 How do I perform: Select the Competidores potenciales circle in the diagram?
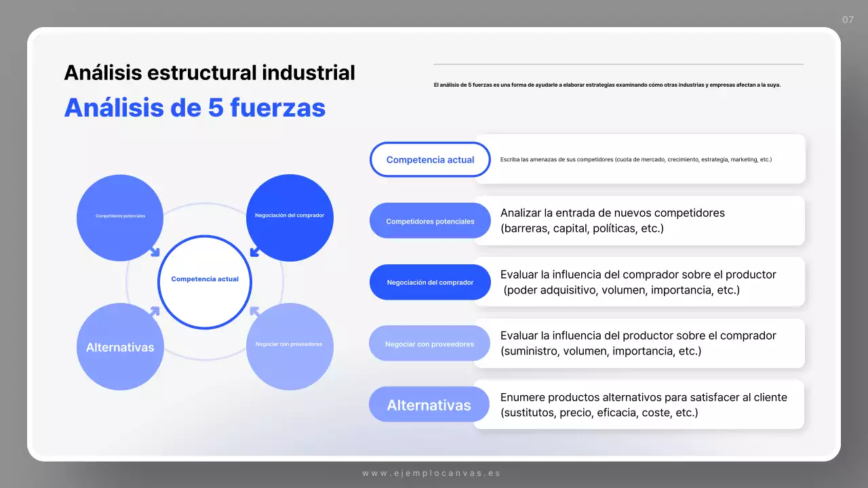pyautogui.click(x=120, y=217)
